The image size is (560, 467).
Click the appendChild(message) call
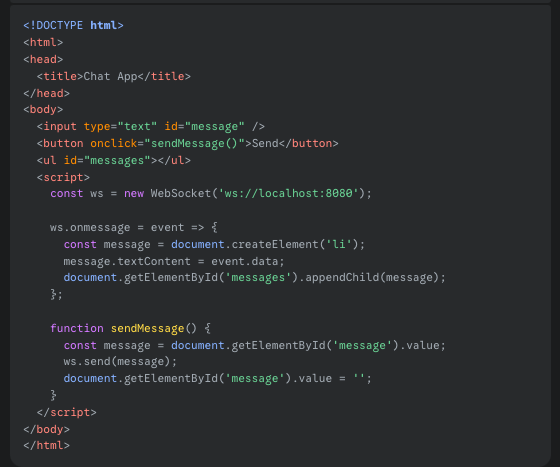[x=372, y=277]
